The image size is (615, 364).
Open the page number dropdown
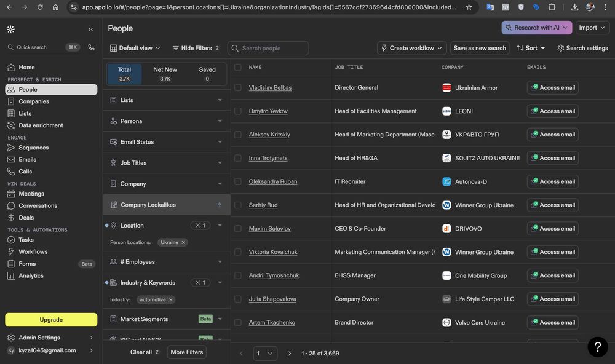pyautogui.click(x=265, y=353)
